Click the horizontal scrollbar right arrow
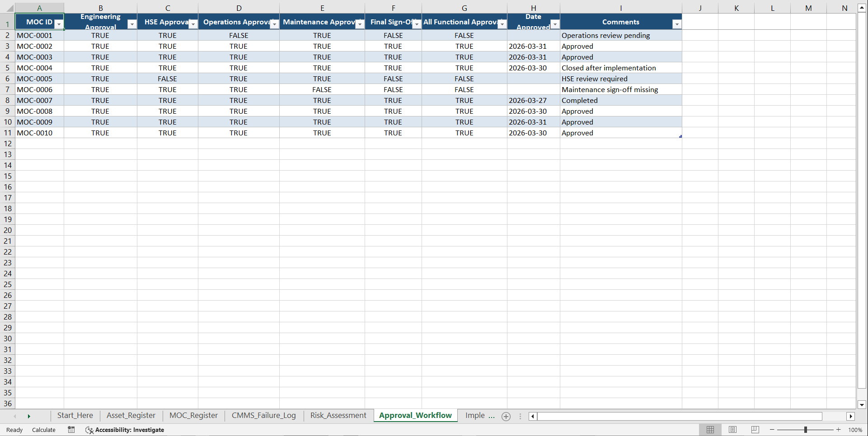The width and height of the screenshot is (868, 436). pos(850,416)
